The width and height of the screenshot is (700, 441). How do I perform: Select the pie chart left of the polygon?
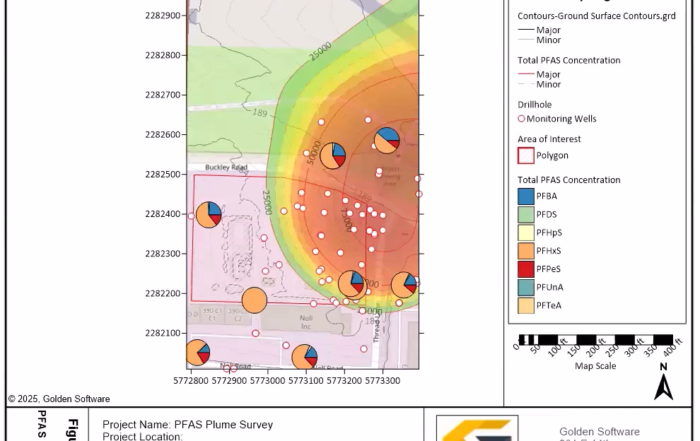click(208, 214)
